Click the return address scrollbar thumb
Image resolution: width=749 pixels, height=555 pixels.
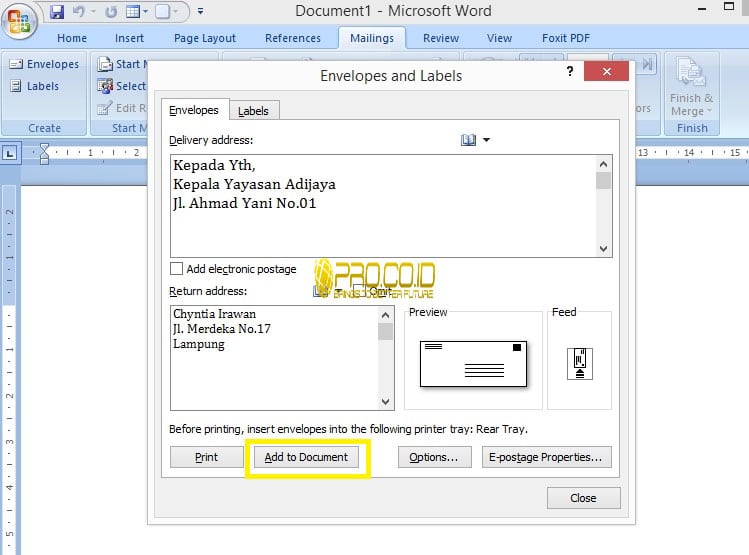click(385, 331)
